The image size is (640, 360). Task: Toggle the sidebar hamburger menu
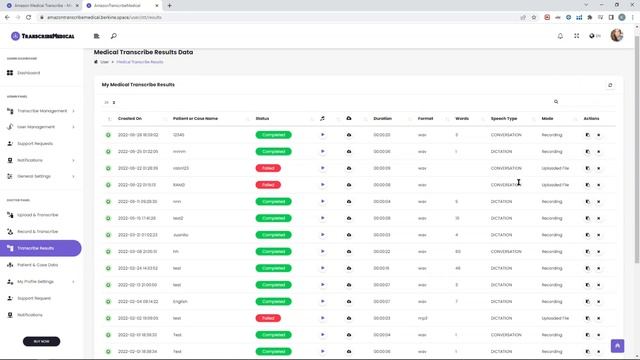pyautogui.click(x=97, y=36)
